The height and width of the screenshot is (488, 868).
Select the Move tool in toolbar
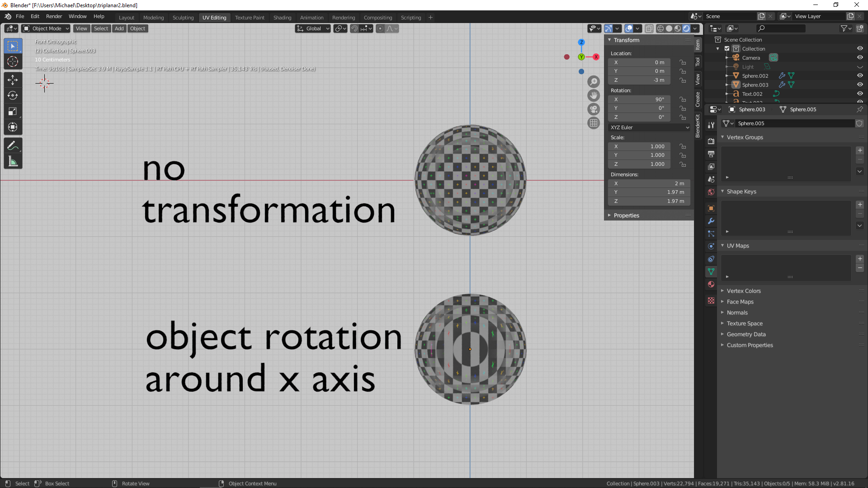coord(13,80)
